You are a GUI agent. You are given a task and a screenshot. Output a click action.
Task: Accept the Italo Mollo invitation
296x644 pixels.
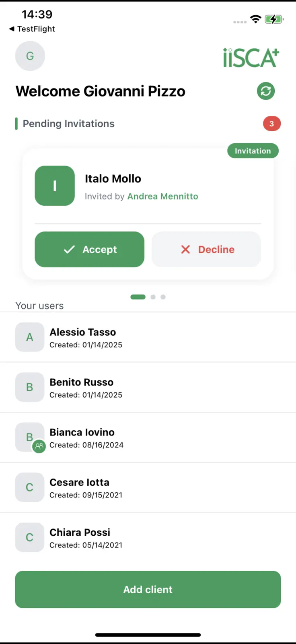coord(90,250)
